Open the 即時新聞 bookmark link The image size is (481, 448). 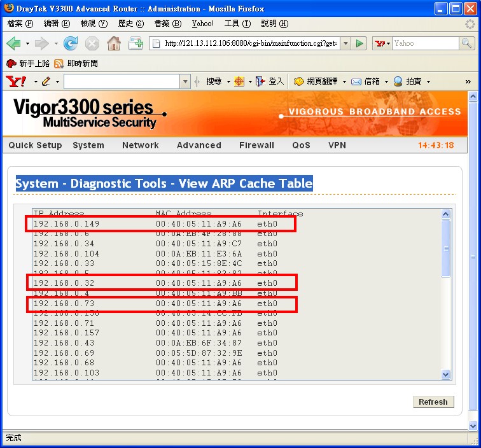point(82,64)
